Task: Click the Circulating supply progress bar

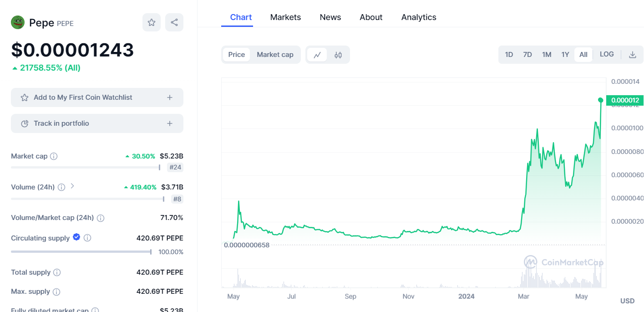Action: (81, 252)
